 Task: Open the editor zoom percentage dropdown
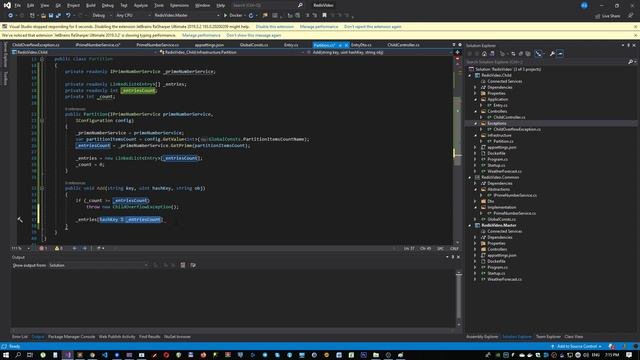[x=21, y=248]
